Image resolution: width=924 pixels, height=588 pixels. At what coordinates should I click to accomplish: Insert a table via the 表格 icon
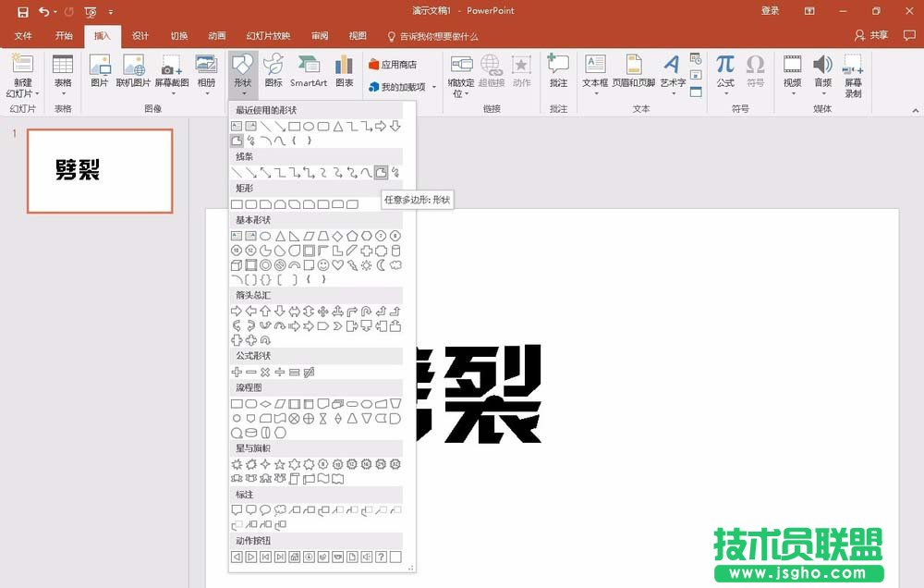click(61, 71)
